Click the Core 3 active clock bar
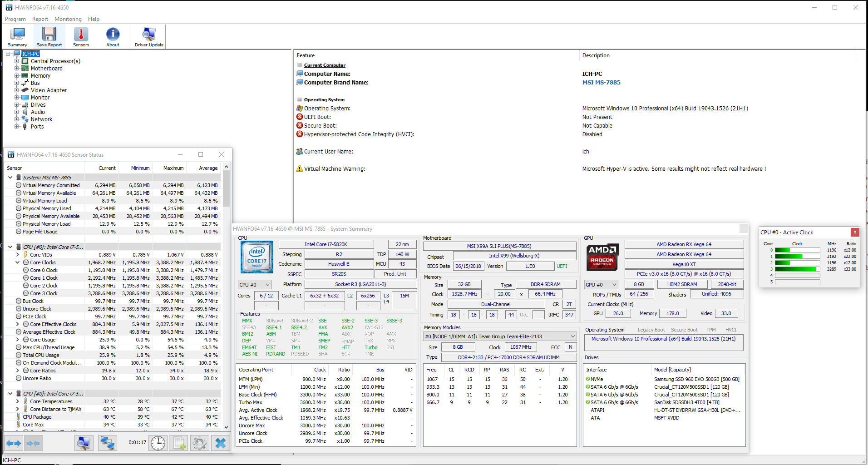 [x=797, y=269]
